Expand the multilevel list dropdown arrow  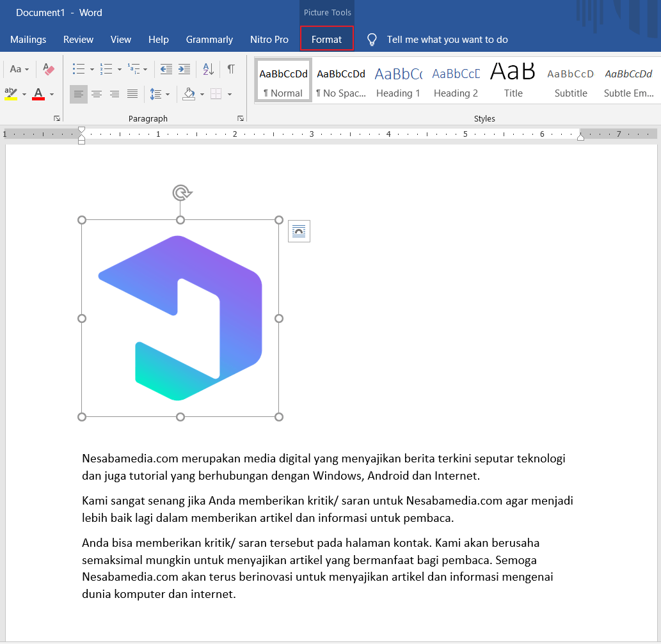pyautogui.click(x=145, y=70)
